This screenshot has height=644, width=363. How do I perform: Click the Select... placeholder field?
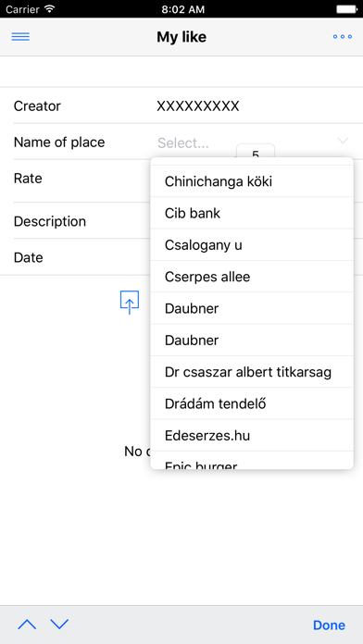183,142
